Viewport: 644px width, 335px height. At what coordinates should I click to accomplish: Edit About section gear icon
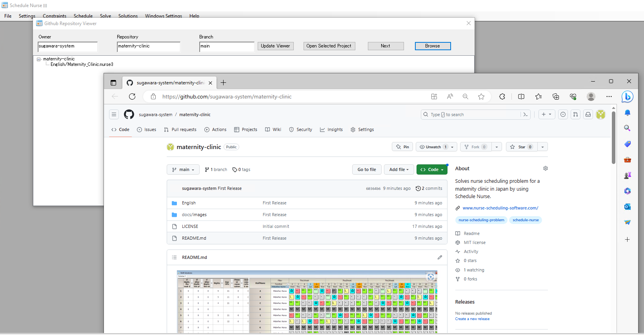546,168
